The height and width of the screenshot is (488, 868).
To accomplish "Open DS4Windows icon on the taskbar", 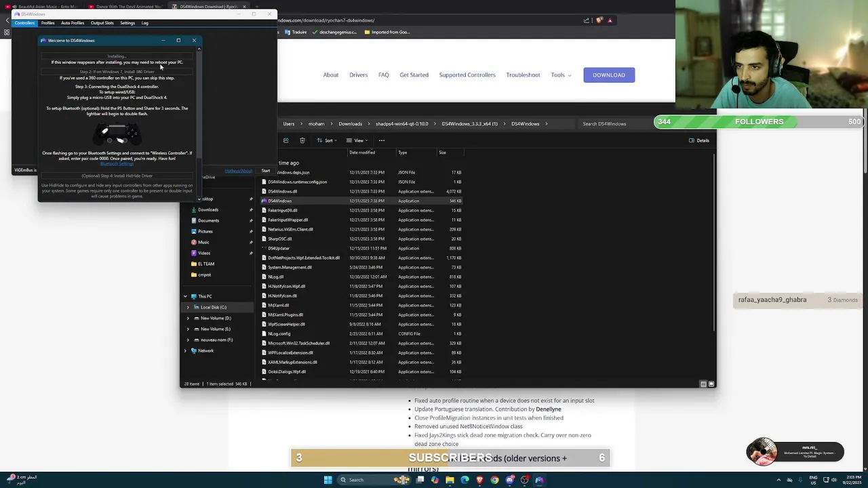I will 539,480.
